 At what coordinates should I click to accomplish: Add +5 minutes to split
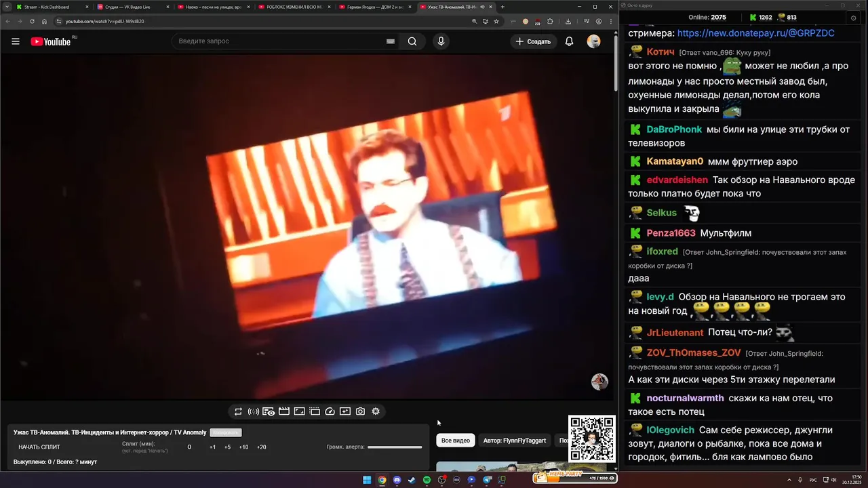(227, 447)
